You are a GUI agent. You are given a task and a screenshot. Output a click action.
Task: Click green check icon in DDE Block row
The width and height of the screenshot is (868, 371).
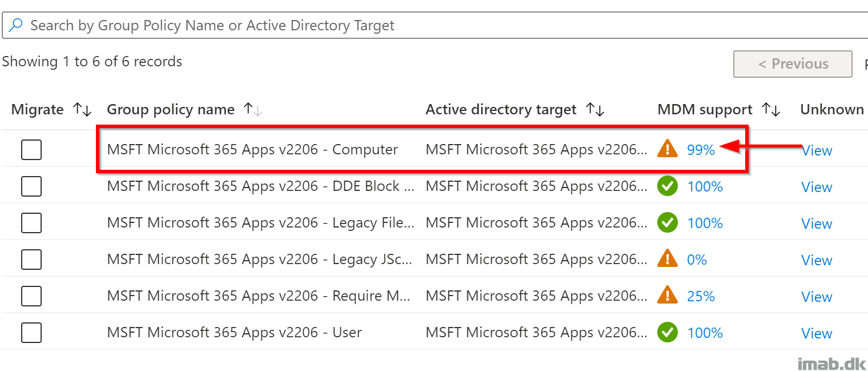click(x=667, y=186)
